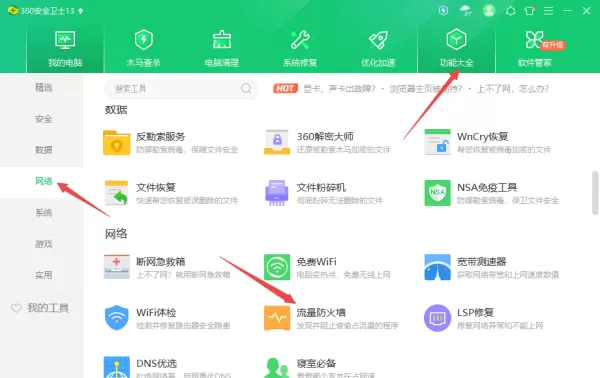
Task: Open the 软件管家 tab
Action: 535,48
